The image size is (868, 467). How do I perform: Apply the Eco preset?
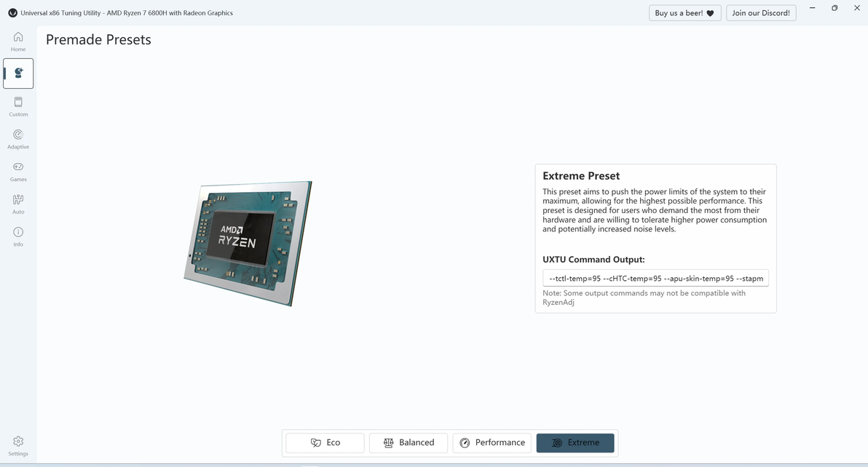[x=325, y=443]
